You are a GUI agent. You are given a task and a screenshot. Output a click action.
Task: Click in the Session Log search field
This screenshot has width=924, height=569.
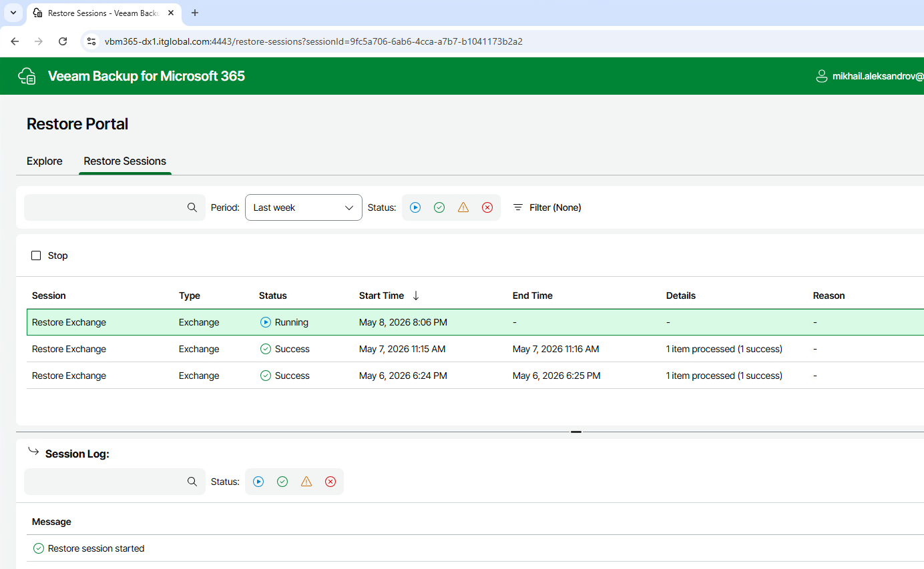pos(115,482)
